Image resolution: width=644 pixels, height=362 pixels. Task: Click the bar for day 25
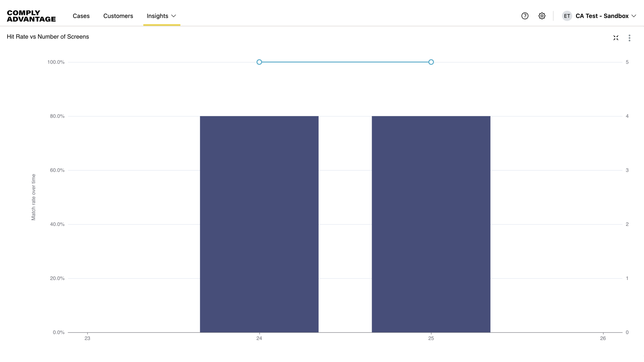431,224
